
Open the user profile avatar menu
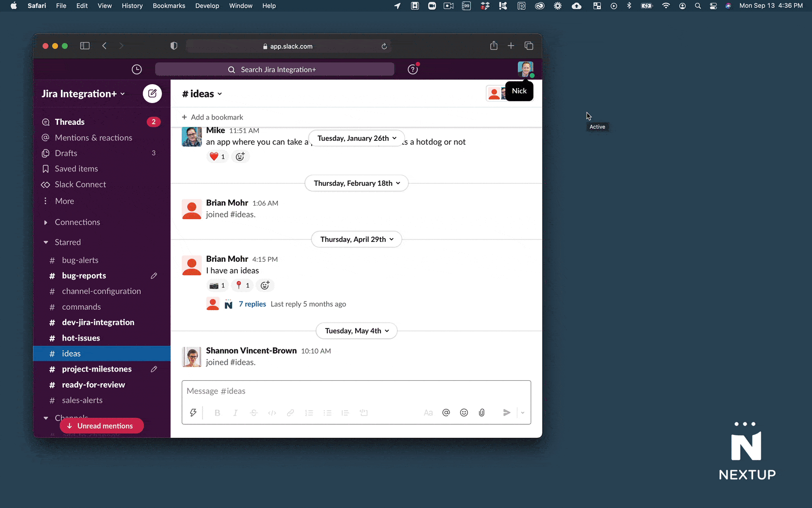(525, 69)
